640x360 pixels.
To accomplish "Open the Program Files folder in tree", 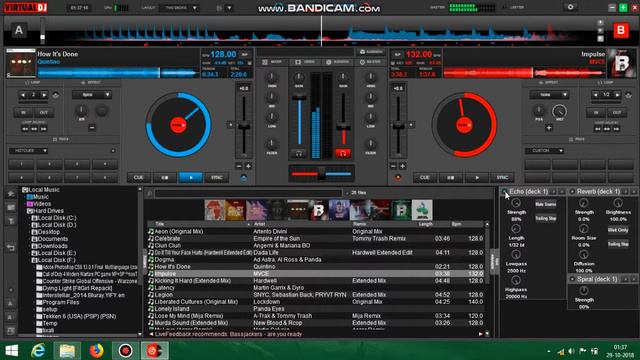I will click(58, 302).
